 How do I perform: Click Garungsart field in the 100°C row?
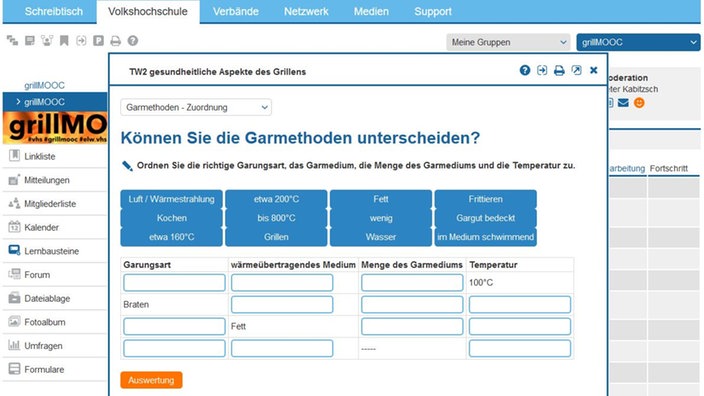(174, 283)
